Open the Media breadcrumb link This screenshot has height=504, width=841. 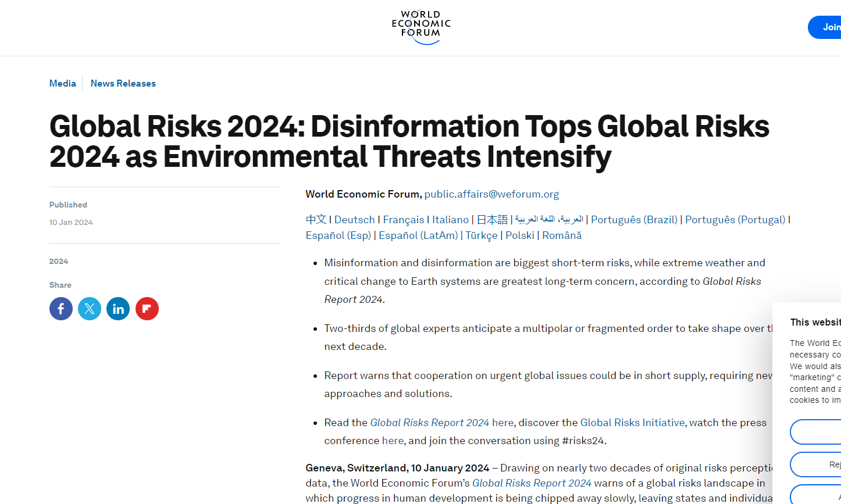tap(63, 83)
